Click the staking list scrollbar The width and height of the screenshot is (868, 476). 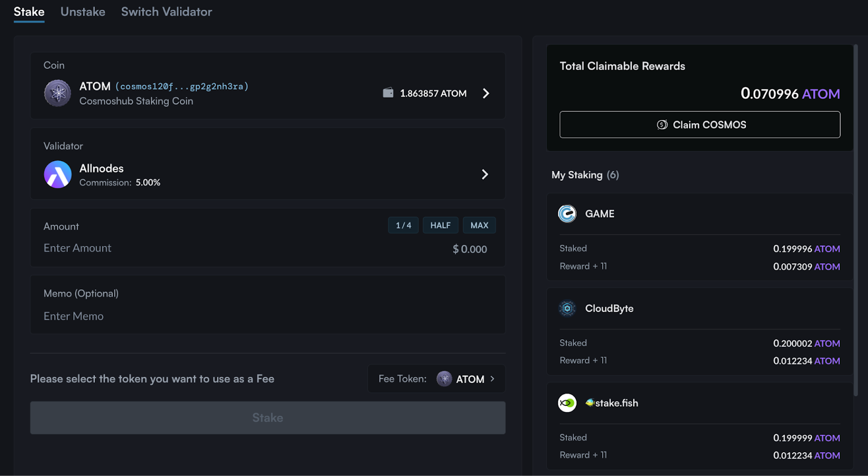coord(856,220)
